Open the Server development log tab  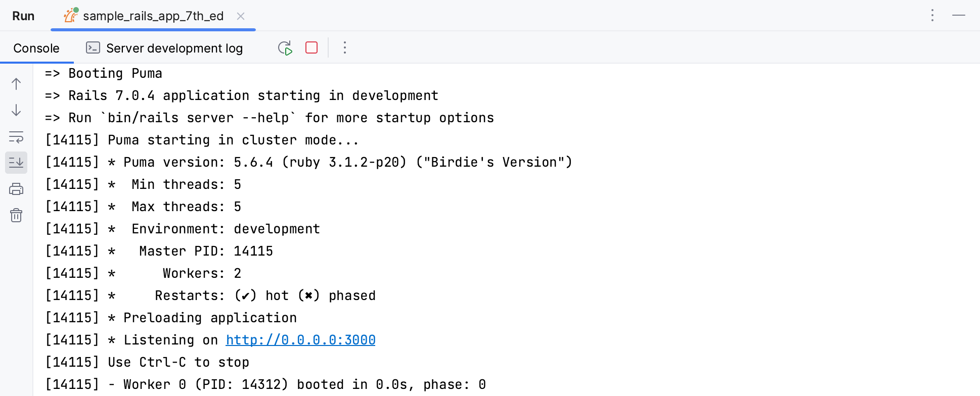tap(174, 48)
